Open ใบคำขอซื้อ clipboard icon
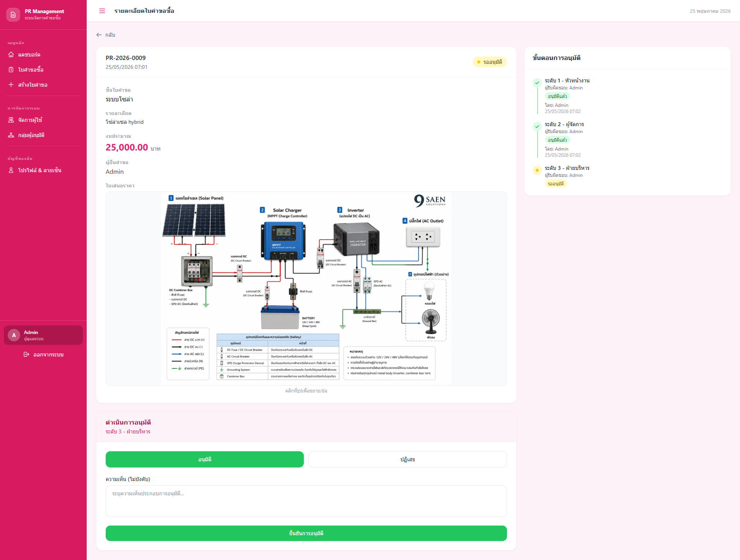 (11, 70)
